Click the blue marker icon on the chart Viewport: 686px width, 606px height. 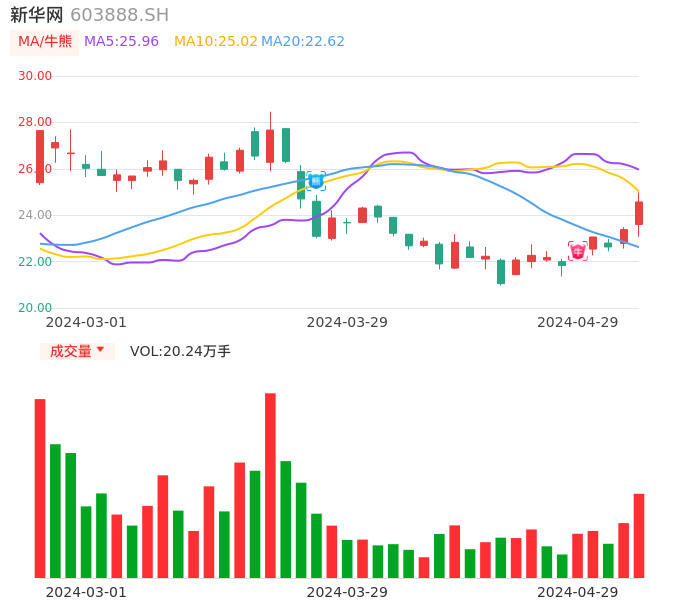[x=315, y=181]
